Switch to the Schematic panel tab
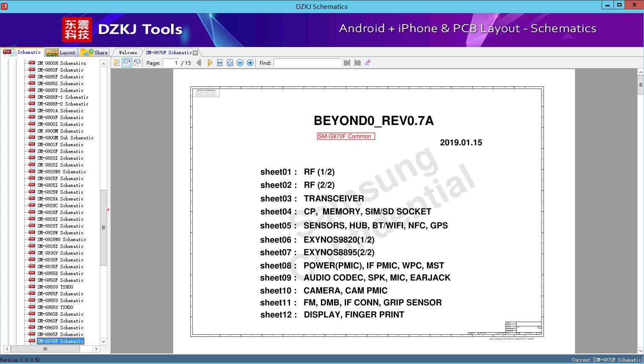This screenshot has width=644, height=364. pyautogui.click(x=22, y=52)
